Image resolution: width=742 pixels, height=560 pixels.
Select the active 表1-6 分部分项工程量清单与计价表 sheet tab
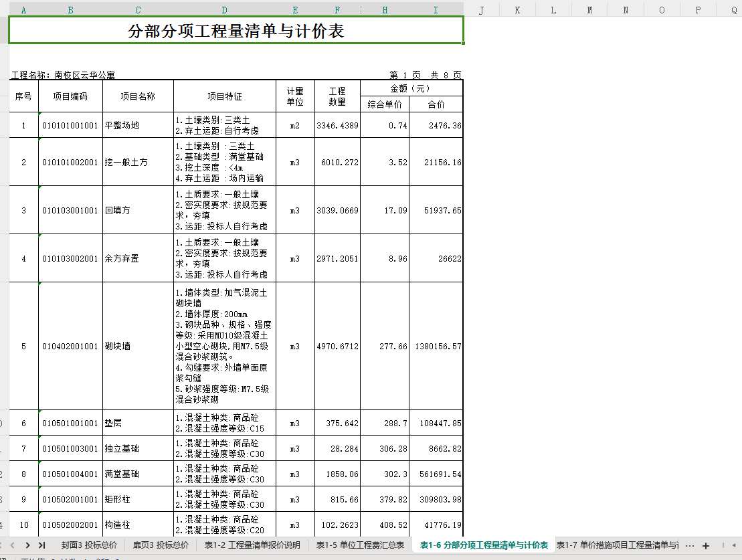tap(484, 545)
